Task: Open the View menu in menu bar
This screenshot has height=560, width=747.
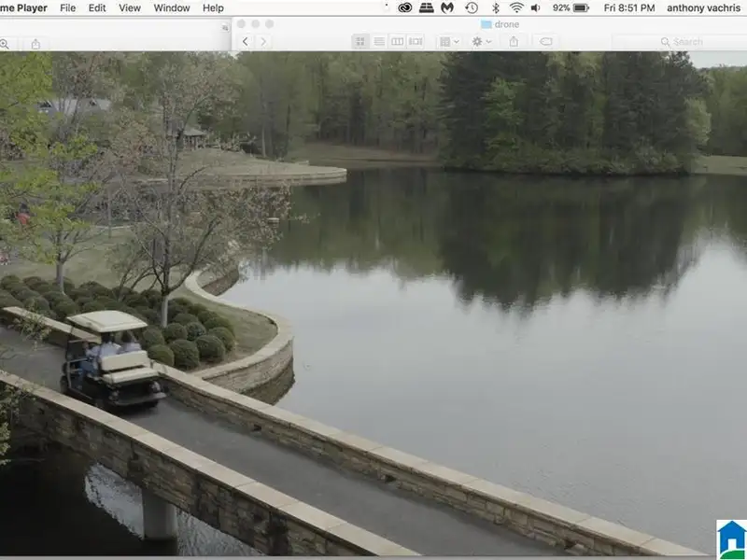Action: click(130, 7)
